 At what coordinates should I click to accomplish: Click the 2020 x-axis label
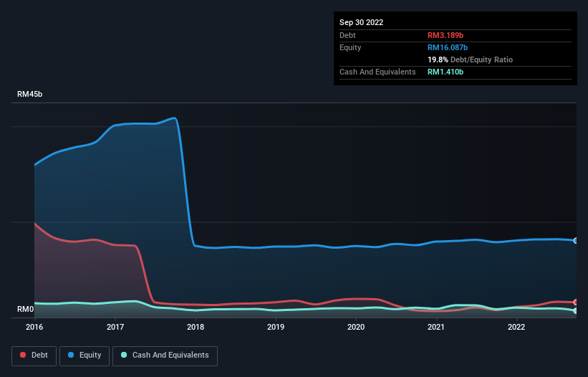[356, 327]
